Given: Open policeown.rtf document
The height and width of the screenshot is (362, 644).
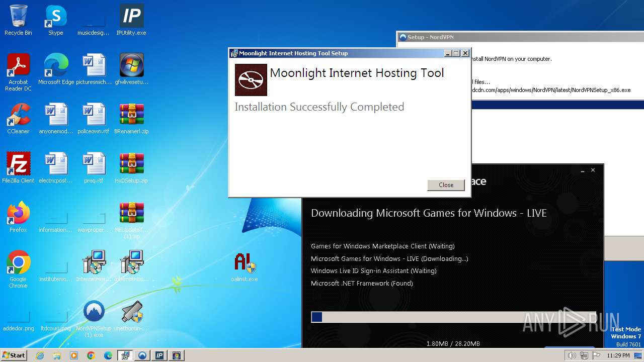Looking at the screenshot, I should pos(94,119).
